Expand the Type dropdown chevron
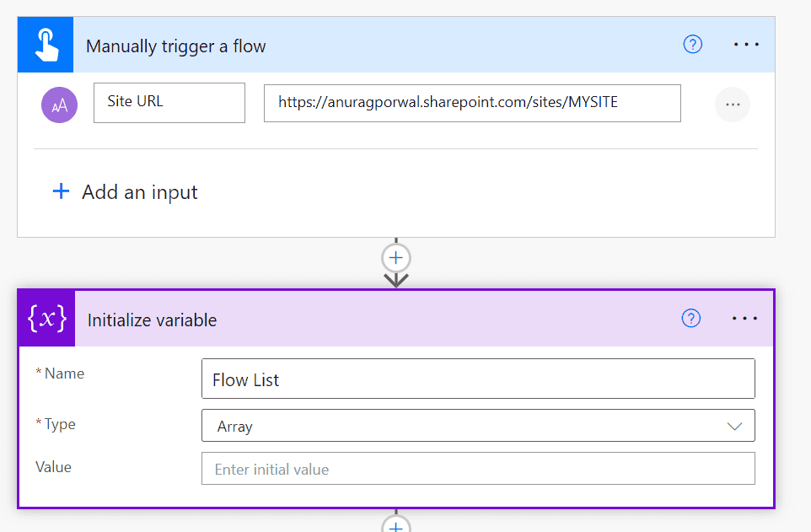Image resolution: width=811 pixels, height=532 pixels. (734, 426)
